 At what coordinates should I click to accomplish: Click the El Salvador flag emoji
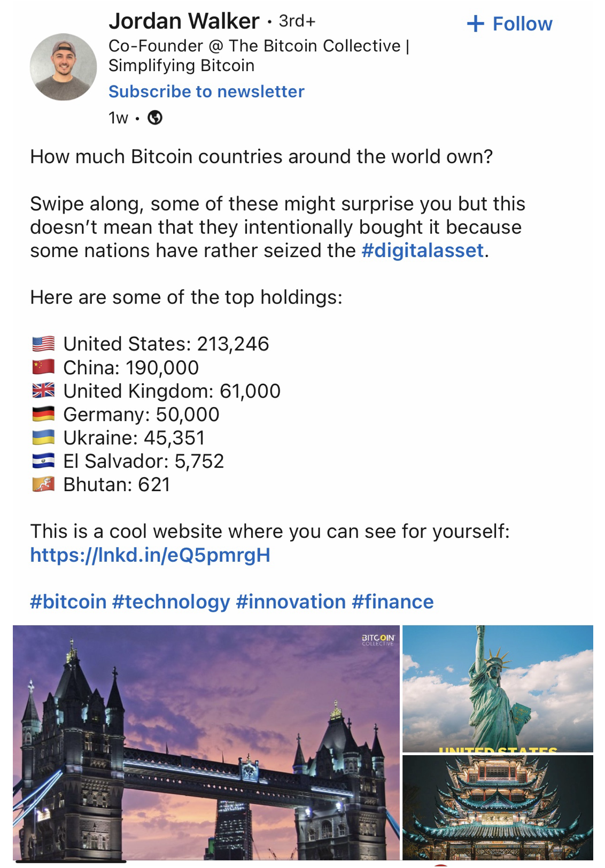[x=43, y=461]
